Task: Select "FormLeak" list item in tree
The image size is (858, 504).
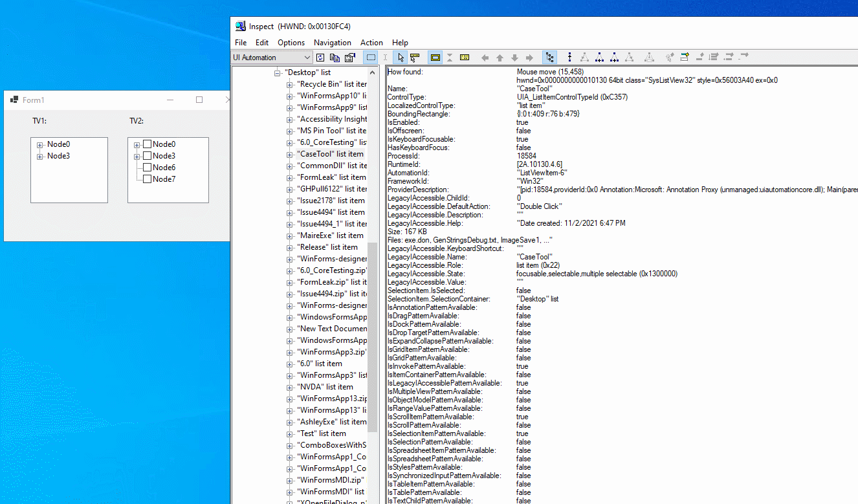Action: 331,177
